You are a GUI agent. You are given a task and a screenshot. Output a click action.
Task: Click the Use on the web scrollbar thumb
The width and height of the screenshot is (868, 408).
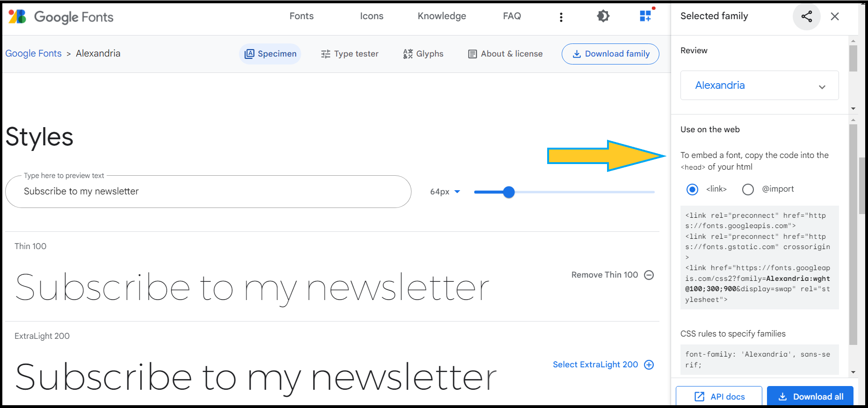coord(853,234)
